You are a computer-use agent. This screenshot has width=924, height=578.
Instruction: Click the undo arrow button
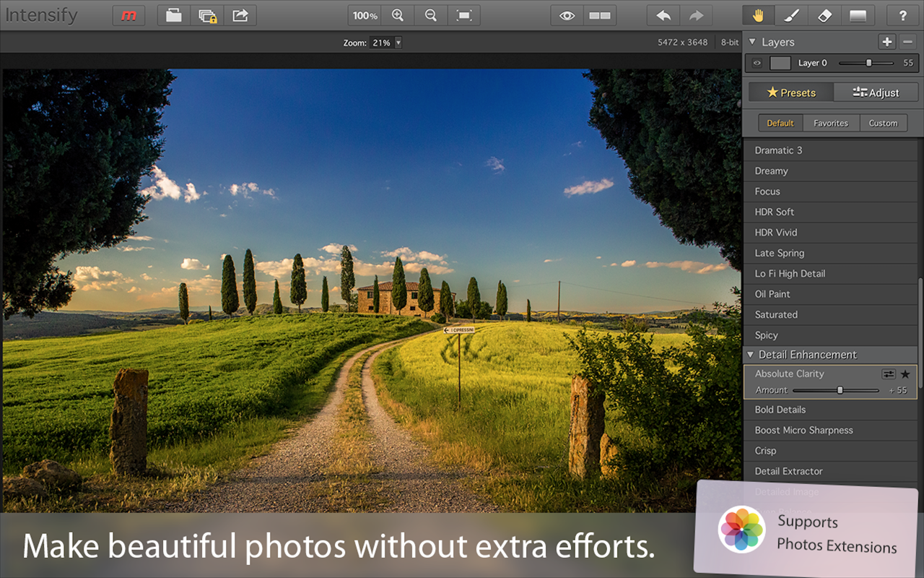663,15
